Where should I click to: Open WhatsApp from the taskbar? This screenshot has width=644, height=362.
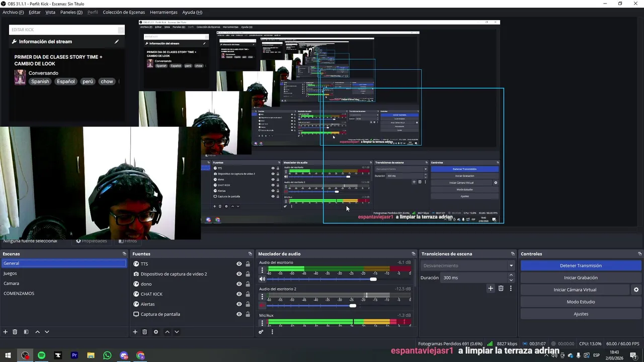coord(107,355)
